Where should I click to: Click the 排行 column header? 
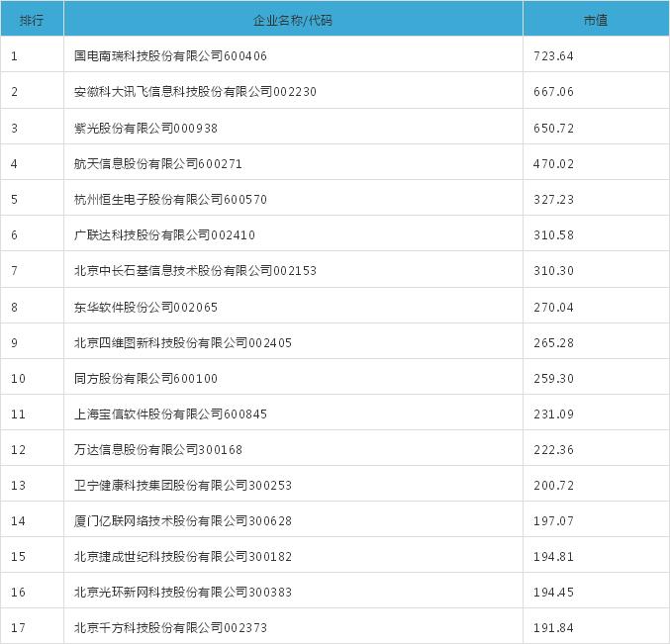click(32, 20)
